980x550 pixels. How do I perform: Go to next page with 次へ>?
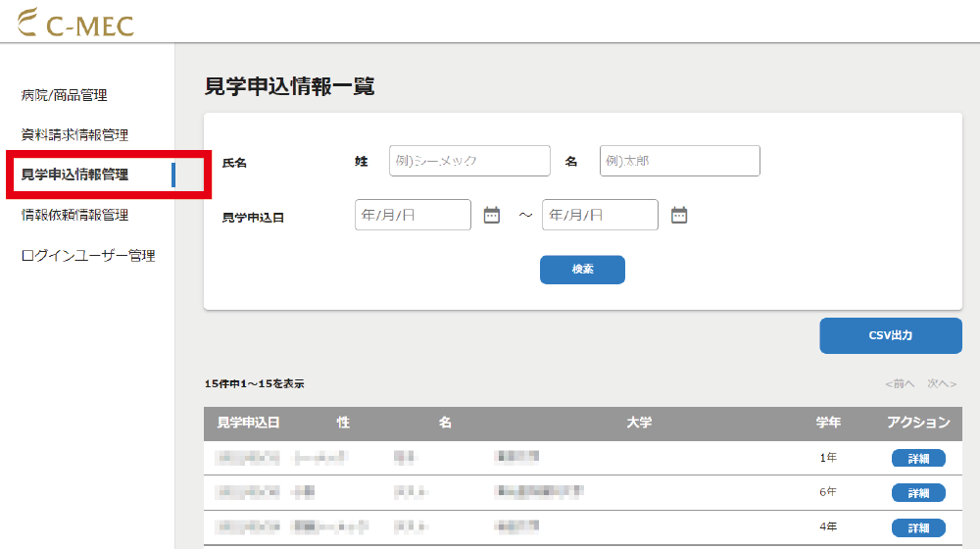(942, 383)
